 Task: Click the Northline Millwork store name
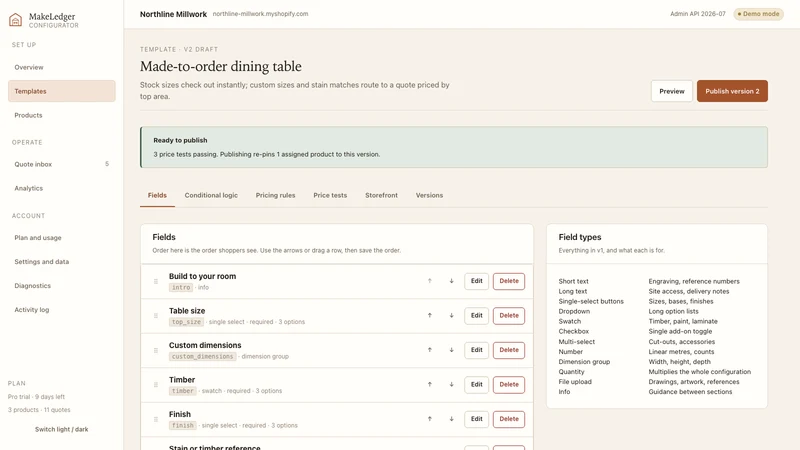tap(173, 14)
